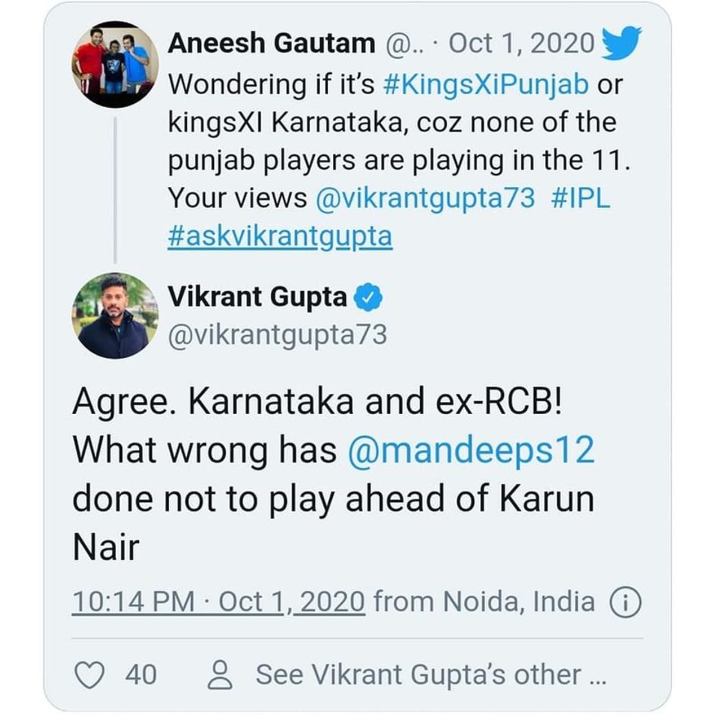The image size is (722, 728).
Task: Like the tweet with the heart icon
Action: click(89, 675)
